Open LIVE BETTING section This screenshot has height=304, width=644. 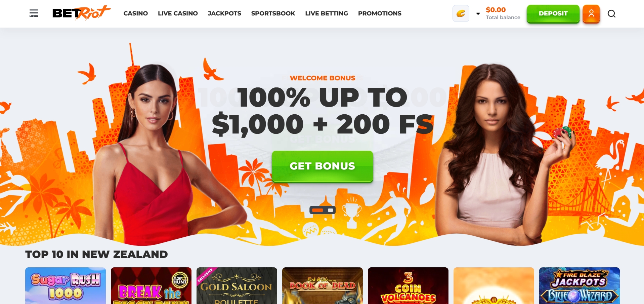[x=327, y=13]
